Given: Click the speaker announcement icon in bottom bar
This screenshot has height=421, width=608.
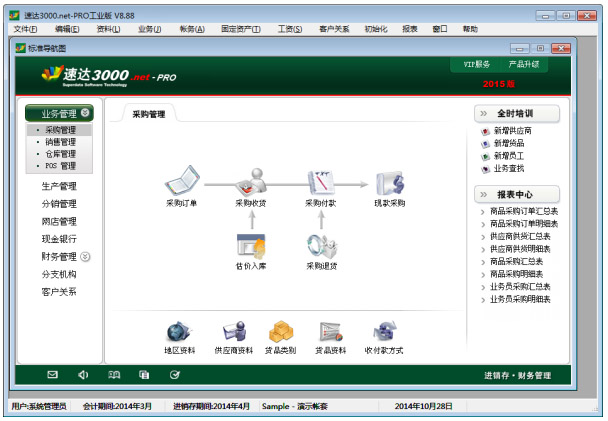Looking at the screenshot, I should coord(83,374).
